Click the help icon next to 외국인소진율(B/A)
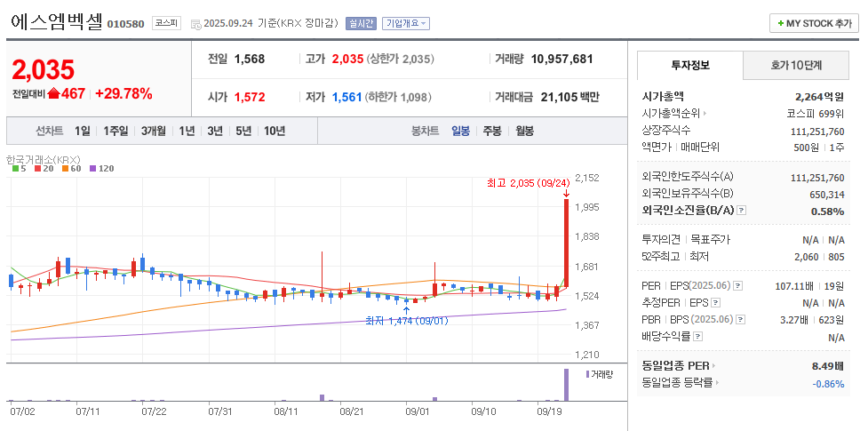868x431 pixels. (x=742, y=212)
